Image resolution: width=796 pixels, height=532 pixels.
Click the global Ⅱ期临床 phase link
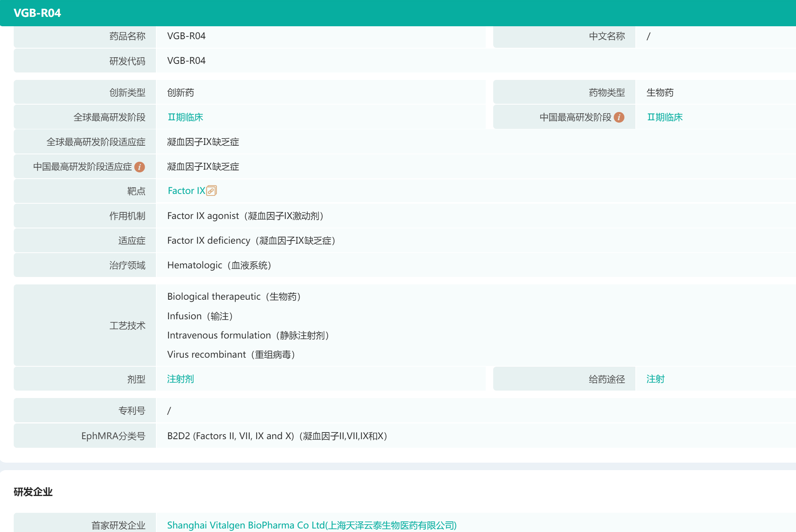pyautogui.click(x=185, y=117)
